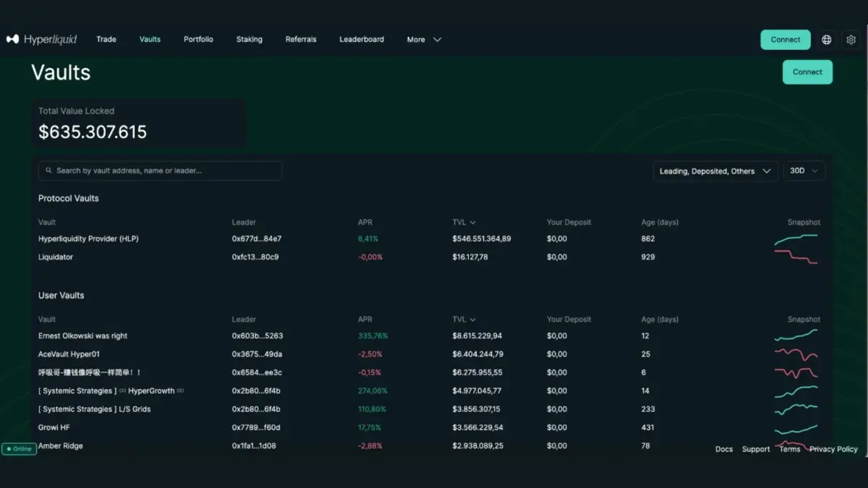This screenshot has height=488, width=868.
Task: Go to the Trade tab
Action: point(106,40)
